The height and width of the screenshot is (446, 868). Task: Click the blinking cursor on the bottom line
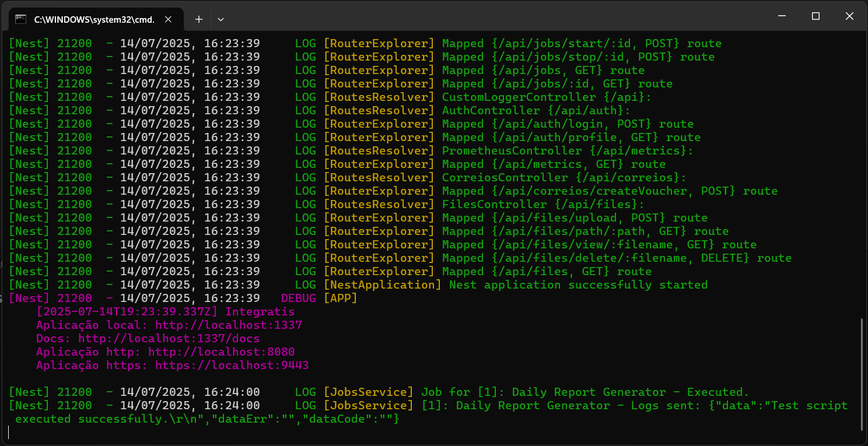click(x=9, y=432)
